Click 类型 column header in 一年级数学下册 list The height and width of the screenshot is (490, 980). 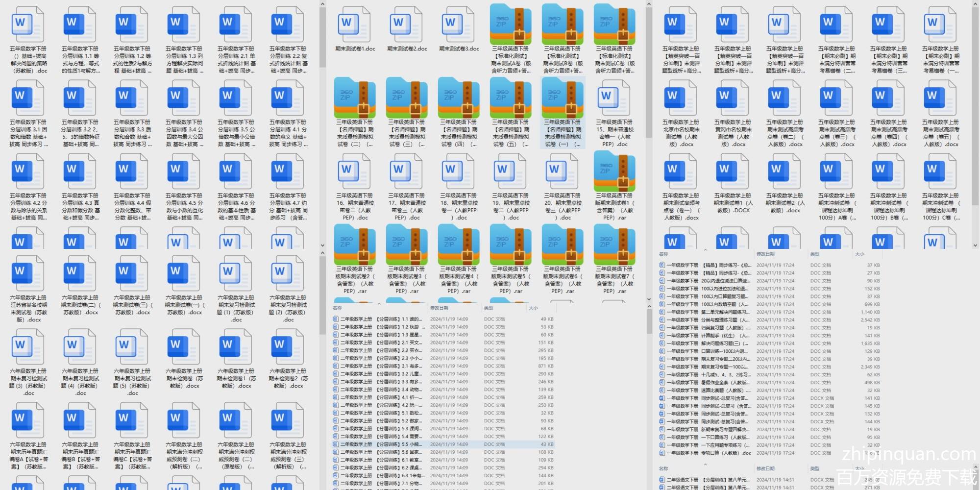coord(814,254)
